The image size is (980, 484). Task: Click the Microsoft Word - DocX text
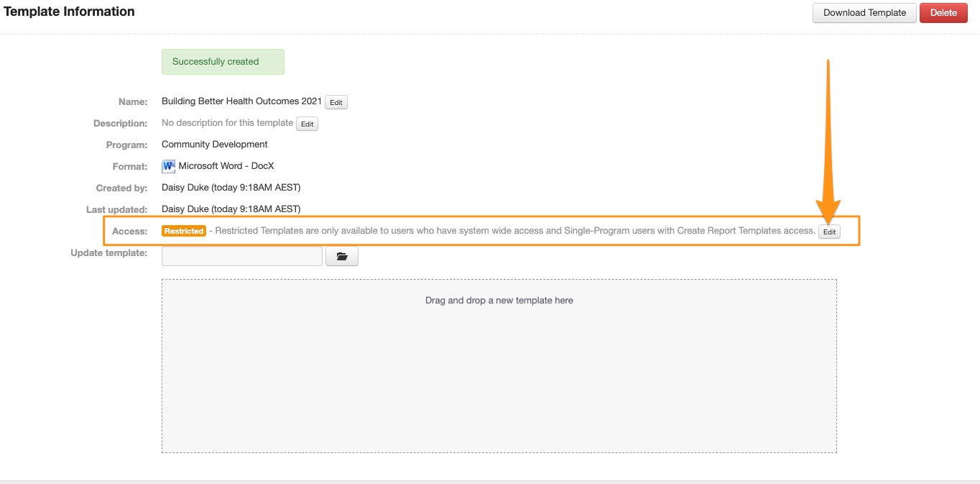226,166
